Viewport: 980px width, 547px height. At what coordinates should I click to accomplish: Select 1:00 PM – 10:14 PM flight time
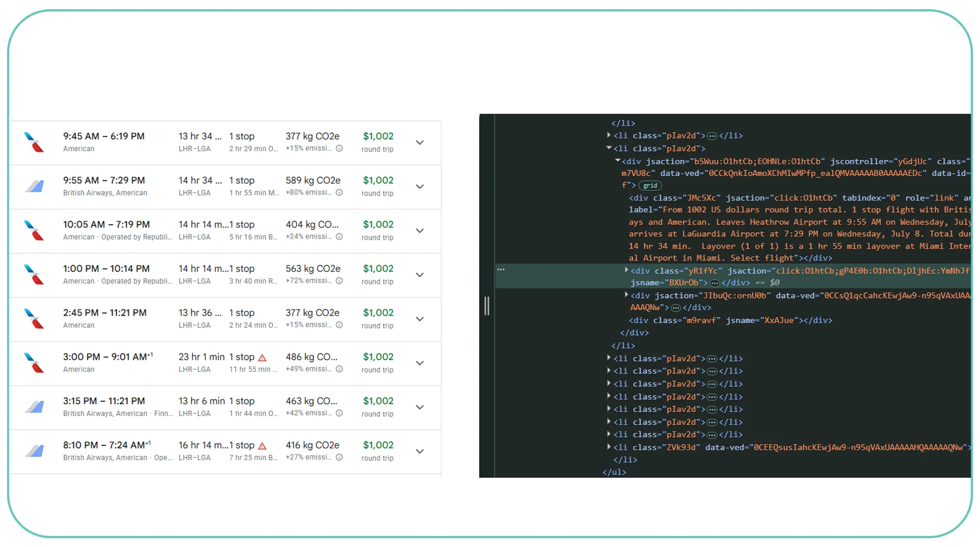(106, 269)
